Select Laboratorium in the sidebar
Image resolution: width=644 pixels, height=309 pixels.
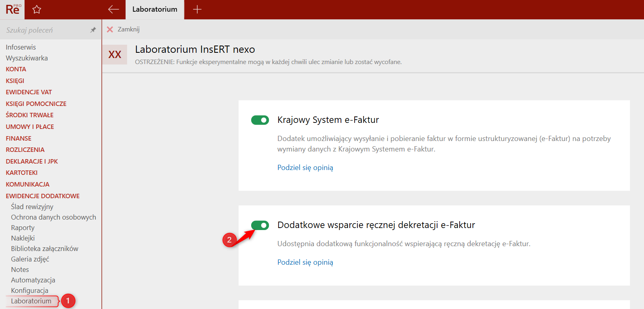[x=31, y=301]
